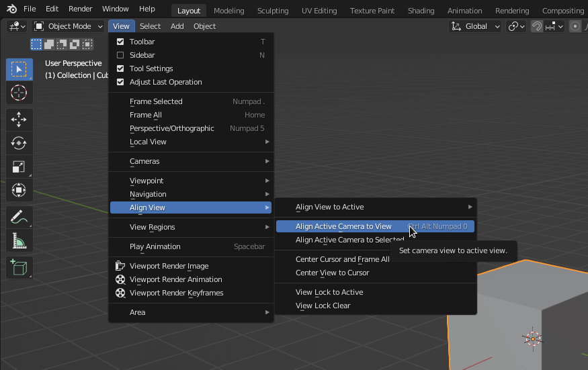The image size is (588, 370).
Task: Open Global transform orientation dropdown
Action: click(476, 26)
